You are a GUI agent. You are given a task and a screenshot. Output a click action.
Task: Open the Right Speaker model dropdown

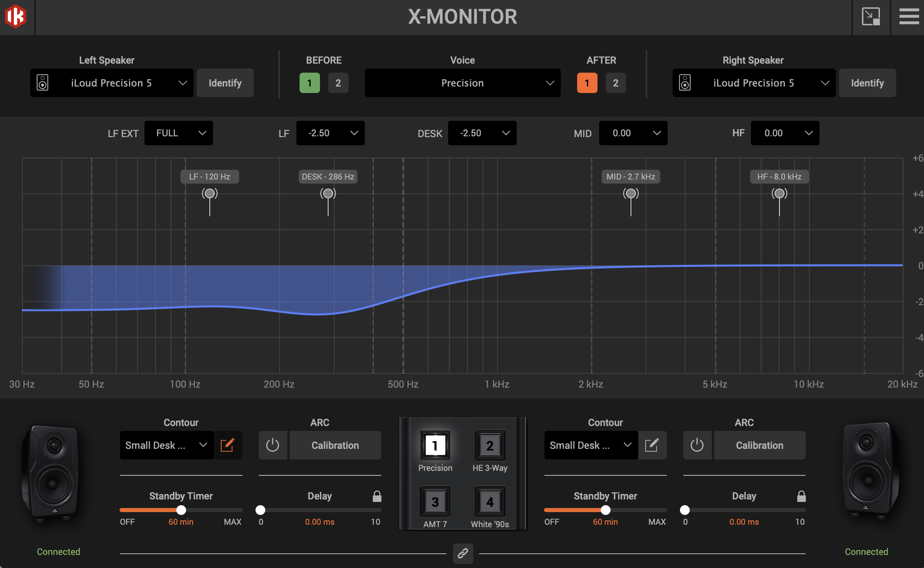754,83
